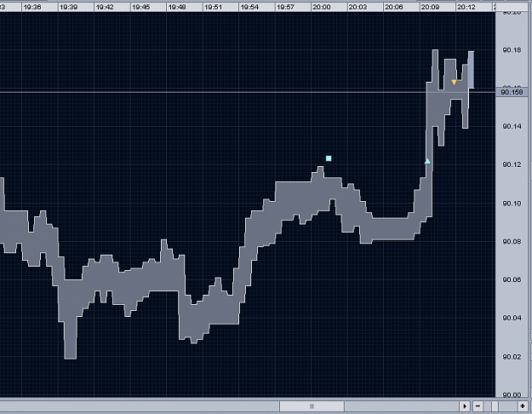Viewport: 532px width, 414px height.
Task: Click the 20:06 time axis label
Action: (x=394, y=7)
